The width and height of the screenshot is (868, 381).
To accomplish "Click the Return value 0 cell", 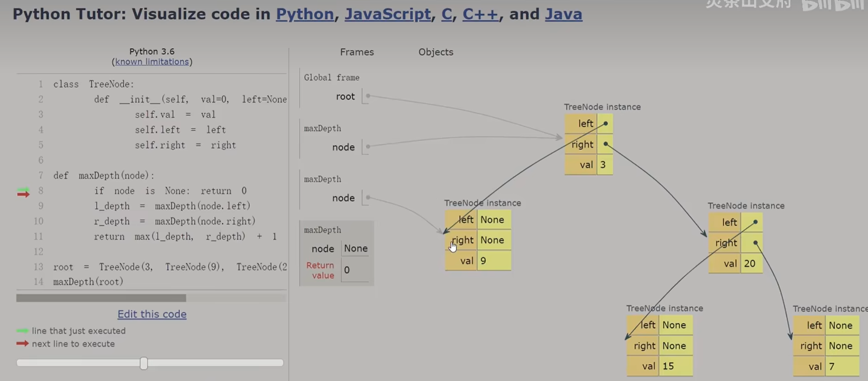I will pyautogui.click(x=355, y=270).
